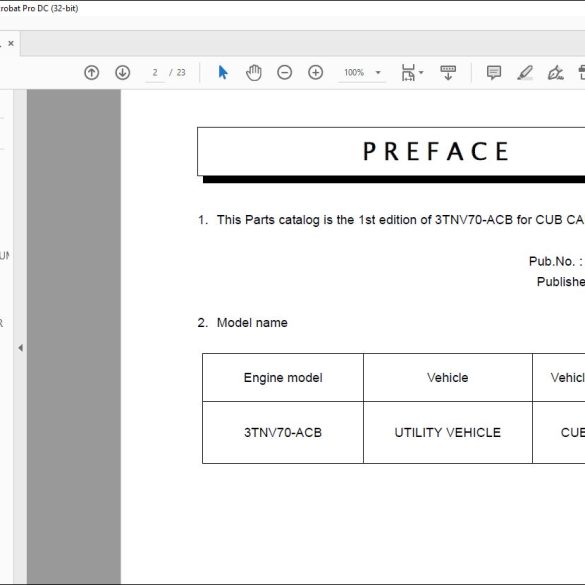Go to next page arrow icon
585x585 pixels.
pyautogui.click(x=122, y=72)
